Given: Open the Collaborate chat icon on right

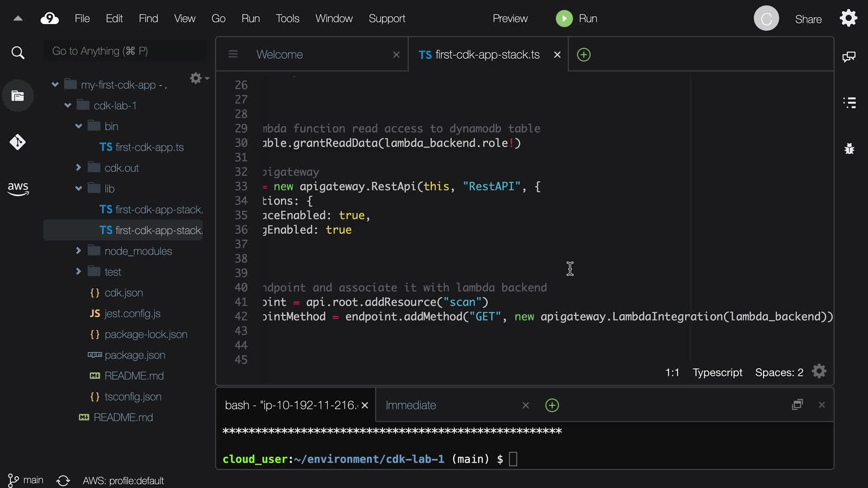Looking at the screenshot, I should pyautogui.click(x=849, y=56).
